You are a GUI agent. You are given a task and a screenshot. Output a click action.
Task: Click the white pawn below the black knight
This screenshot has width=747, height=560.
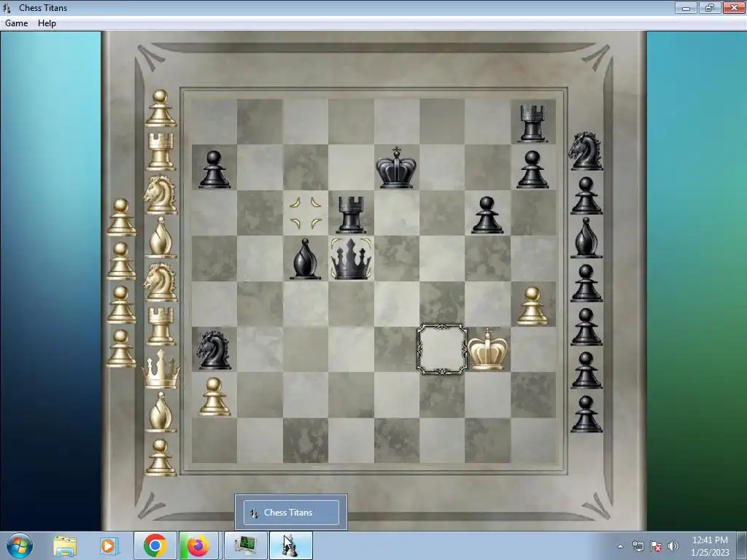coord(214,396)
